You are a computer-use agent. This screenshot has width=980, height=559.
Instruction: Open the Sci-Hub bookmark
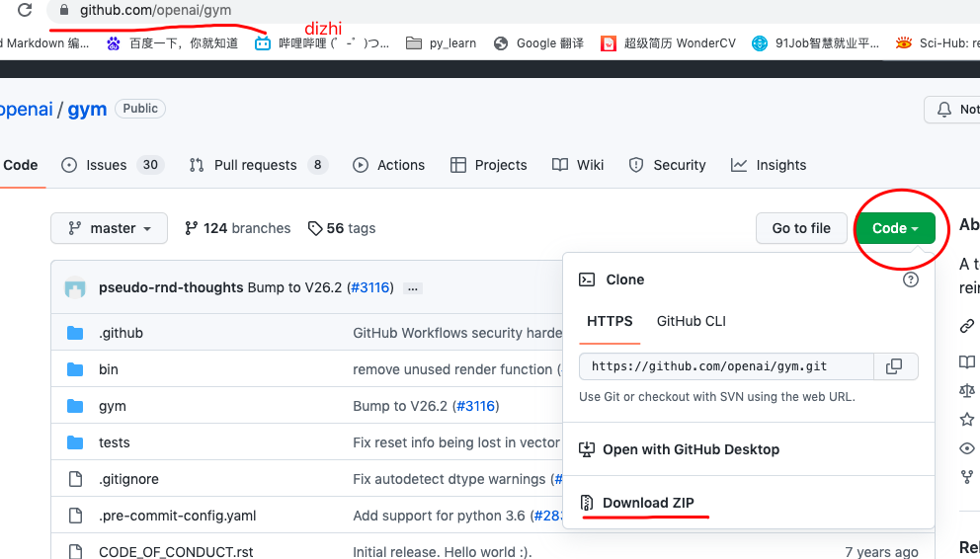937,43
